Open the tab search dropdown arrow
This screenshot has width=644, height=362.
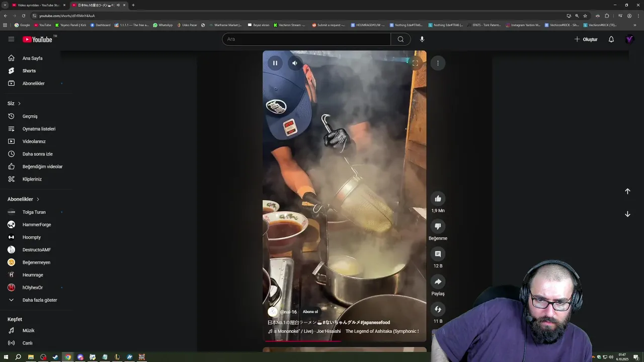coord(5,5)
